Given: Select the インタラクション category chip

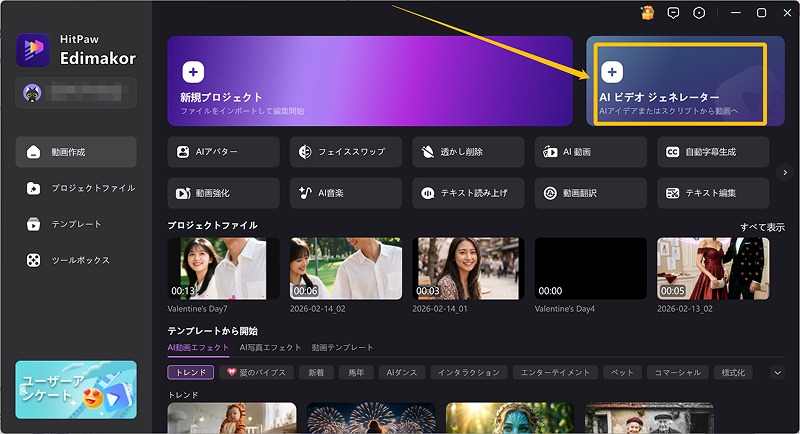Looking at the screenshot, I should pyautogui.click(x=469, y=373).
